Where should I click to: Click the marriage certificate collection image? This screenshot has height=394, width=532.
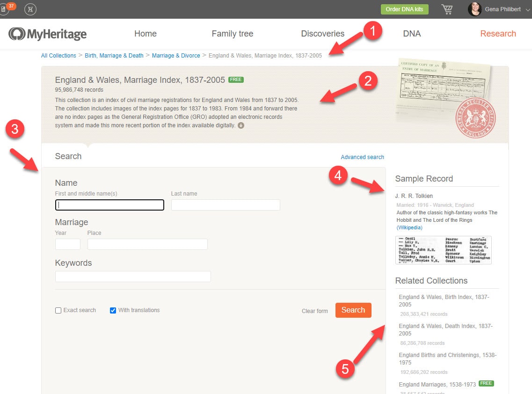click(x=445, y=98)
